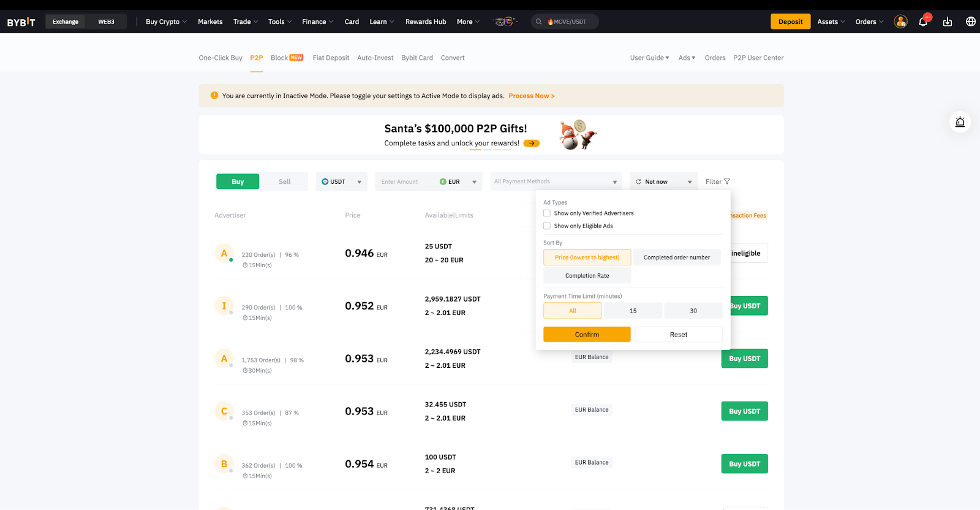Switch to Fiat Deposit tab
980x510 pixels.
[331, 58]
